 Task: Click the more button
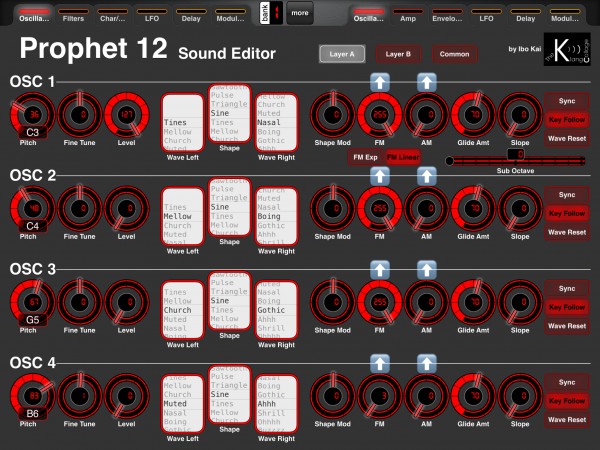click(x=300, y=13)
